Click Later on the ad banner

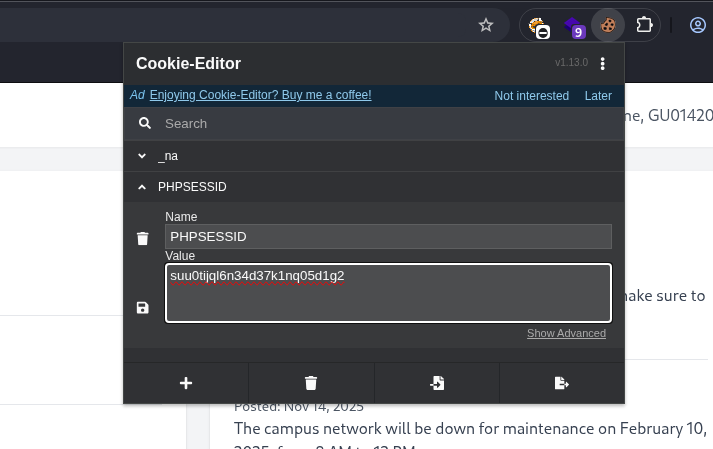[598, 96]
